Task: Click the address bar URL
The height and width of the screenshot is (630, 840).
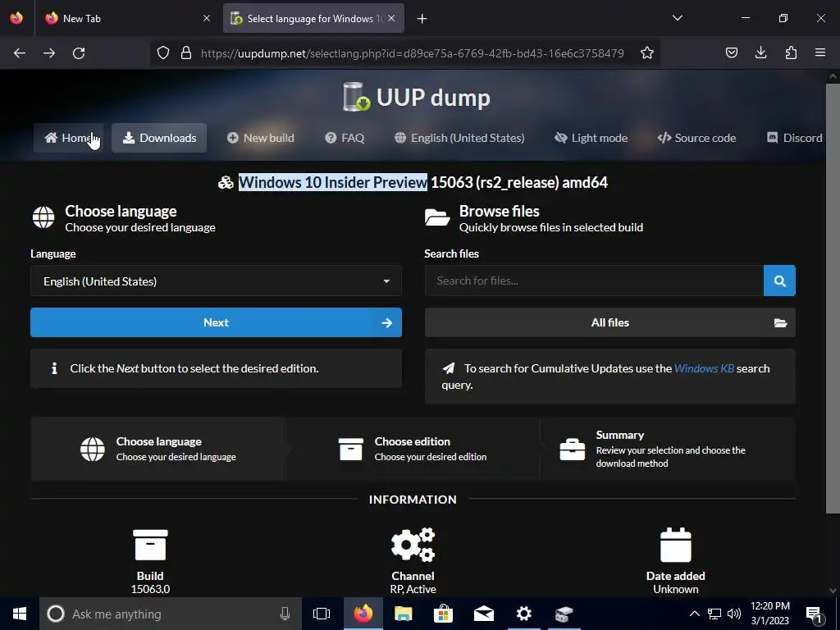Action: coord(412,53)
